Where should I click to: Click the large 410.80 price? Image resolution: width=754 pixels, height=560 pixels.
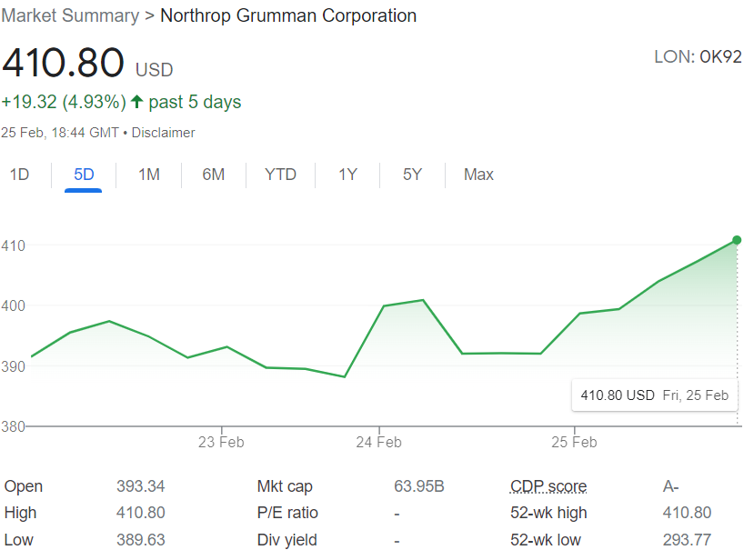63,63
